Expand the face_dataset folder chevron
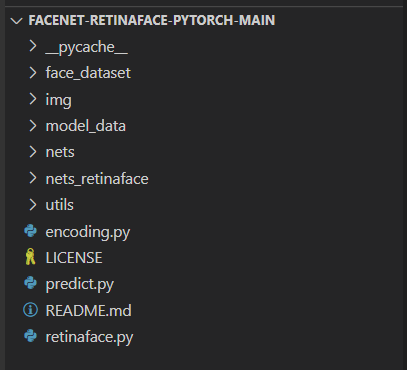 [x=33, y=73]
